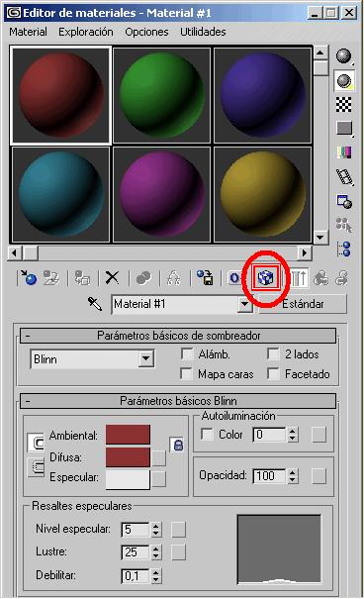
Task: Click the Make Material Copy icon
Action: 143,278
